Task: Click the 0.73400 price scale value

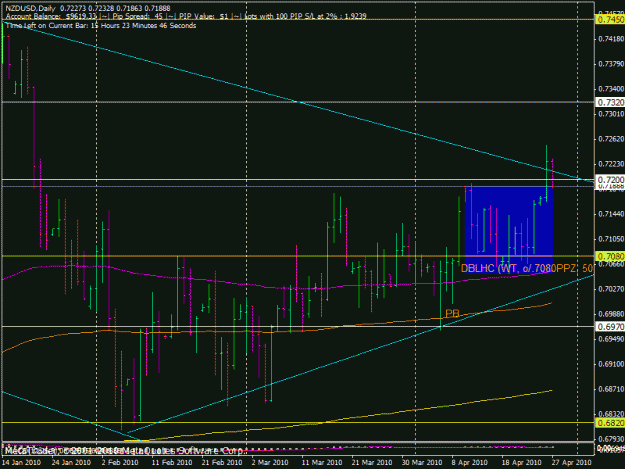Action: (x=610, y=88)
